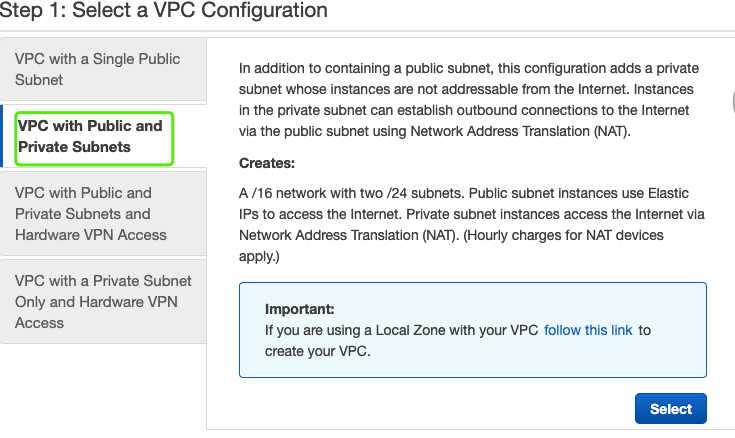Screen dimensions: 735x438
Task: Choose Public and Private Subnets with Hardware VPN tab
Action: coord(92,214)
